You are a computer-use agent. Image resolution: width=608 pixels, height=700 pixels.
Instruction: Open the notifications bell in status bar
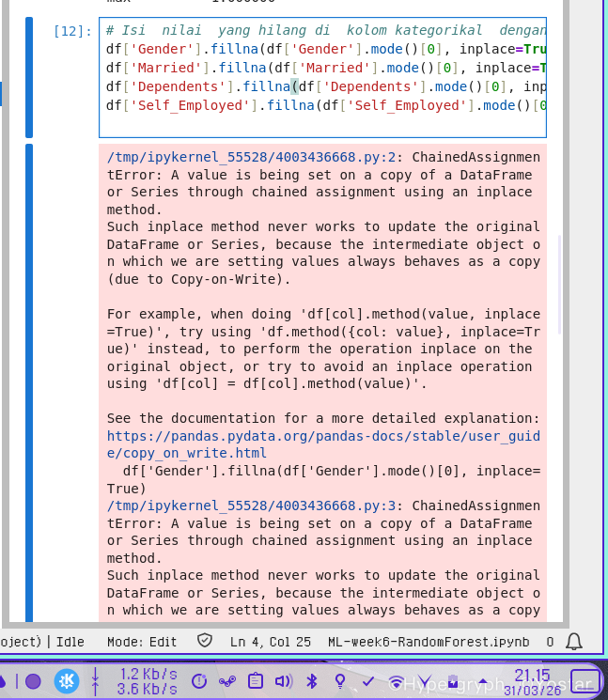click(x=574, y=642)
